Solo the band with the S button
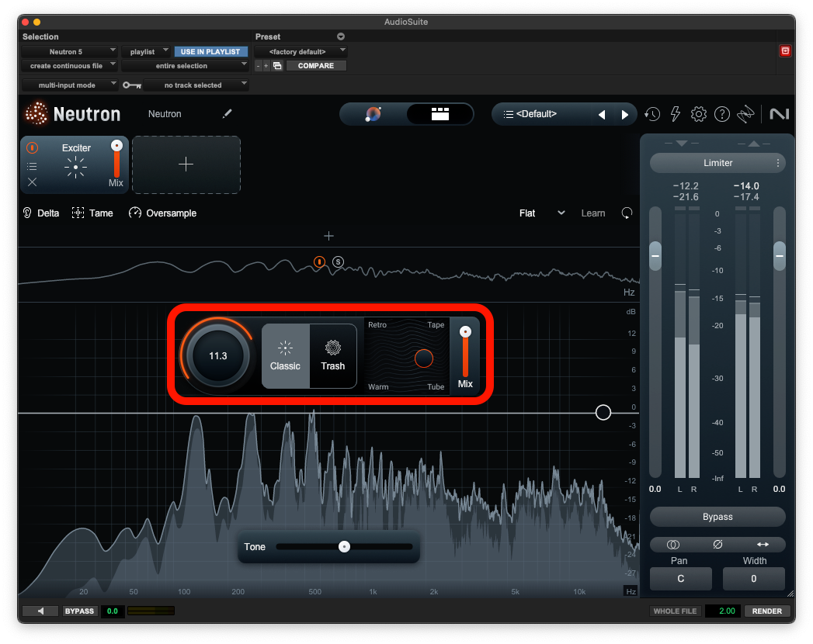 338,262
